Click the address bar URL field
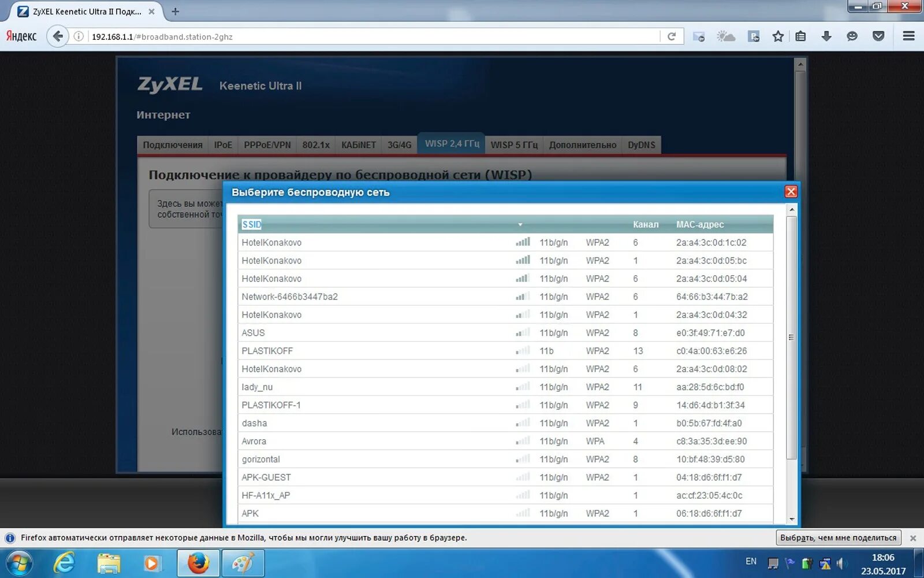 point(374,36)
